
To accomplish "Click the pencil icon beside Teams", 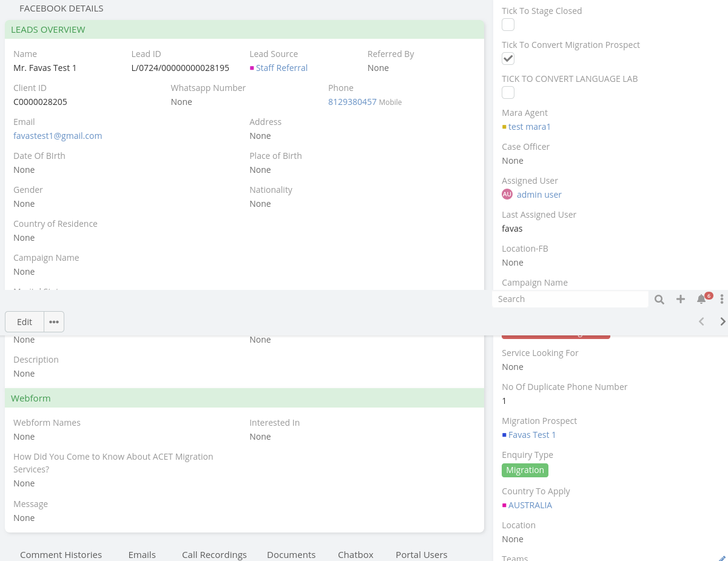I will [x=721, y=558].
